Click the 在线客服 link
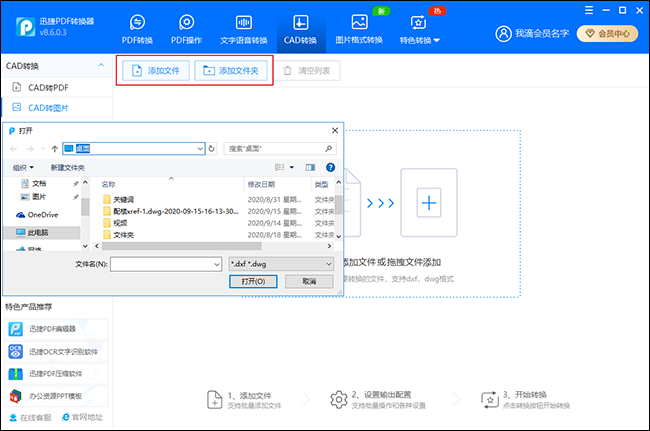The width and height of the screenshot is (650, 431). coord(31,417)
